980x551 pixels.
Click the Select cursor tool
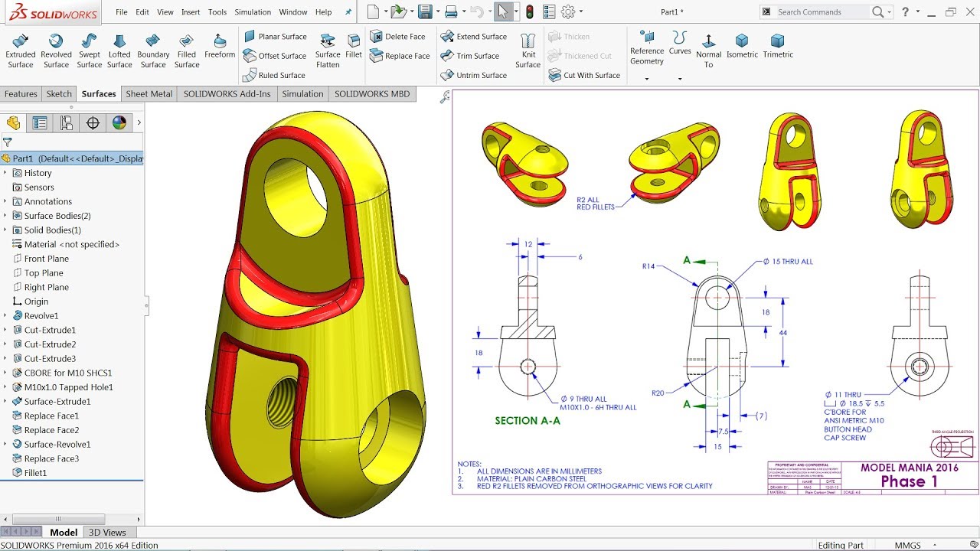[x=503, y=11]
